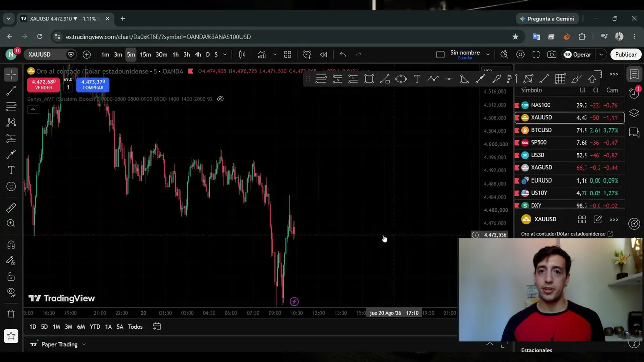Select the daily D timeframe
The image size is (644, 362).
tap(208, 54)
